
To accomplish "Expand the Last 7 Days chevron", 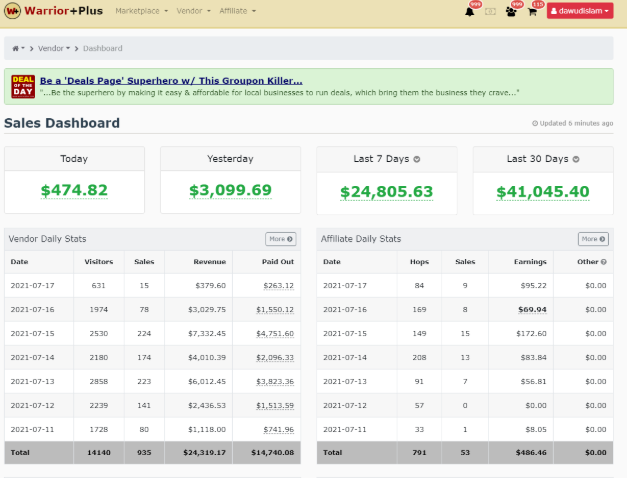I will [x=417, y=159].
